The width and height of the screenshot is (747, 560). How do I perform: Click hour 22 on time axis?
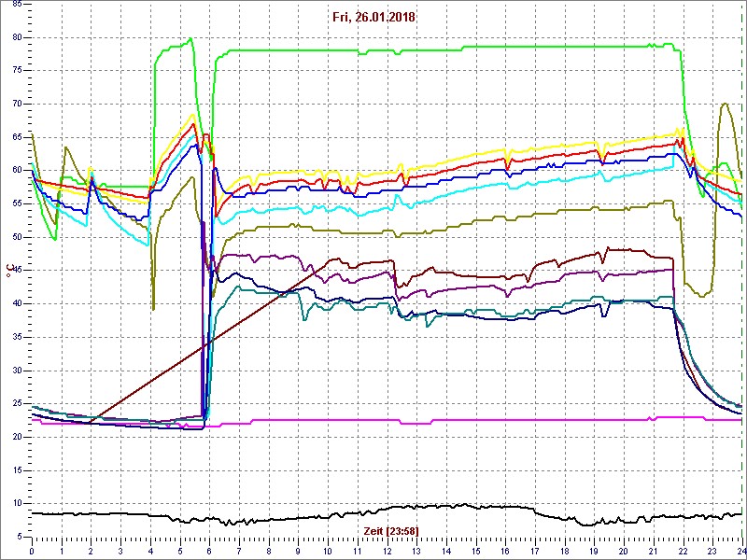click(x=683, y=550)
